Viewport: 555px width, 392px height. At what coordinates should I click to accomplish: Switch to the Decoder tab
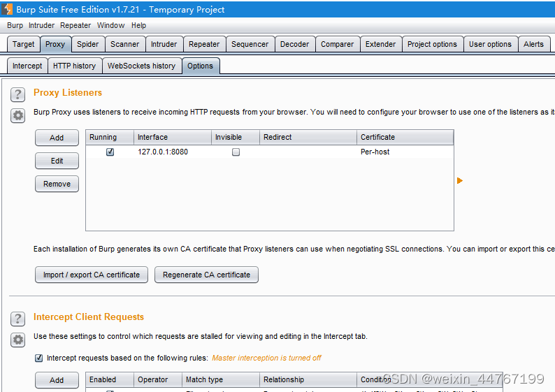[x=294, y=44]
